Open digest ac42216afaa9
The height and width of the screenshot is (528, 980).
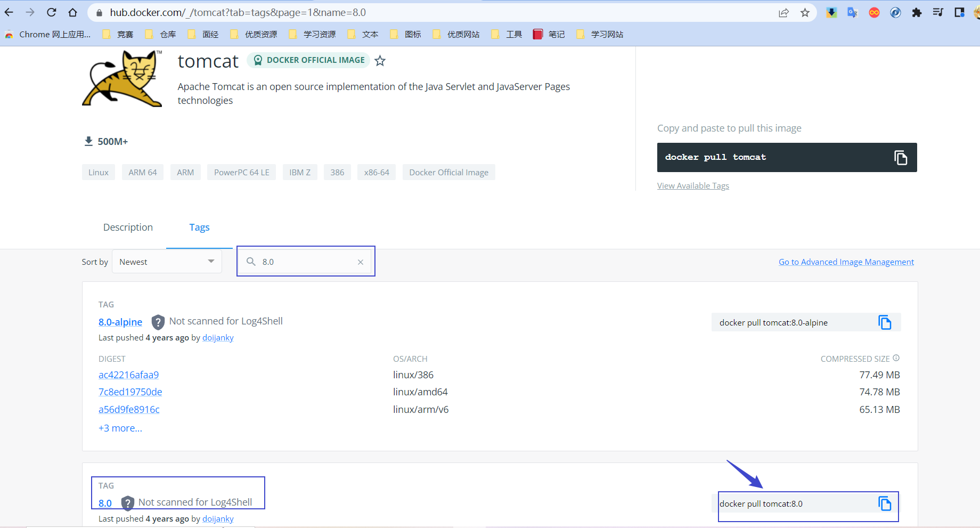coord(128,375)
